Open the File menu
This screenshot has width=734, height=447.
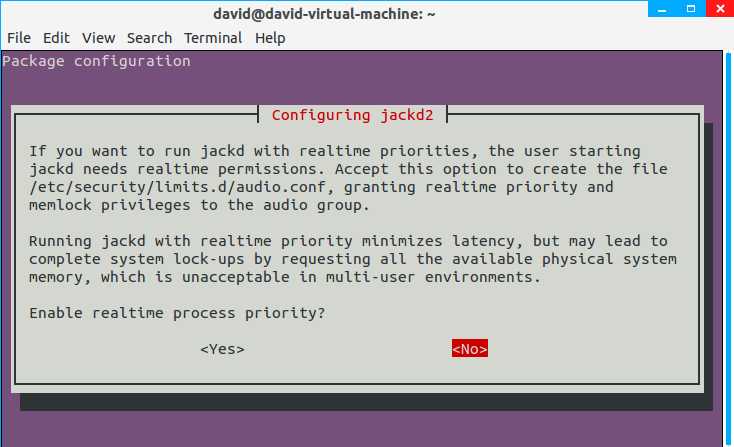tap(18, 38)
